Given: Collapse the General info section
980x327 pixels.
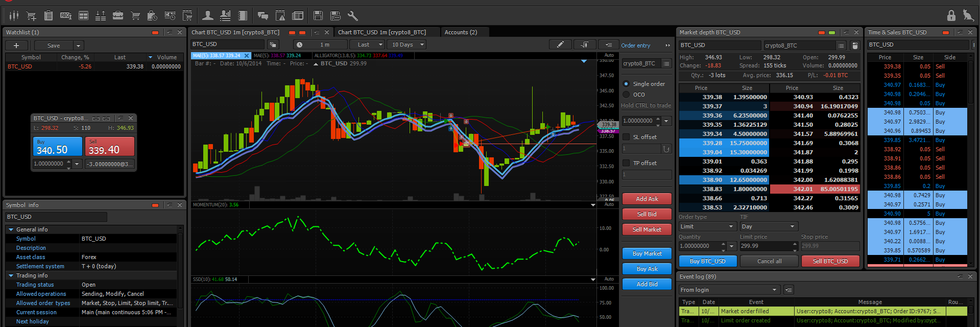Looking at the screenshot, I should pyautogui.click(x=11, y=229).
